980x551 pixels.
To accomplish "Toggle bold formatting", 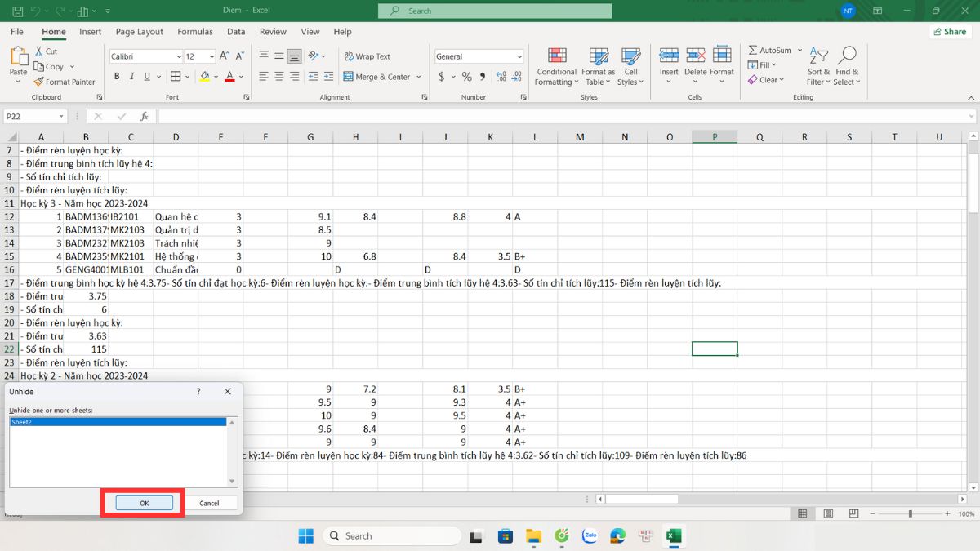I will (x=117, y=77).
